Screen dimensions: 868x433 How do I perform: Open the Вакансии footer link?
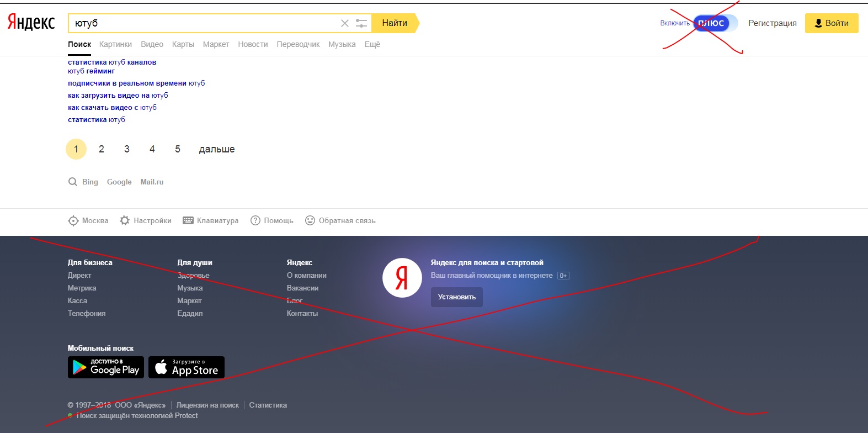coord(302,288)
